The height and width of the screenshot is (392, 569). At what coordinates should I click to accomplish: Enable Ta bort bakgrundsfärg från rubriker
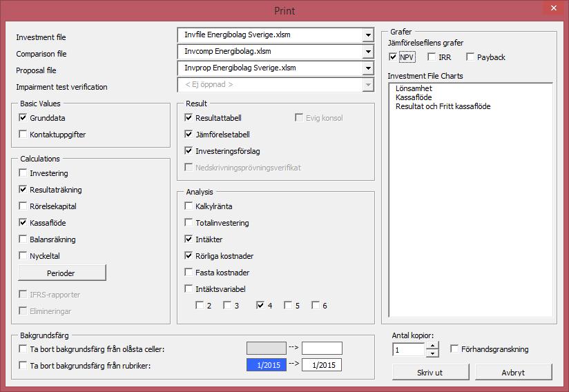point(23,365)
